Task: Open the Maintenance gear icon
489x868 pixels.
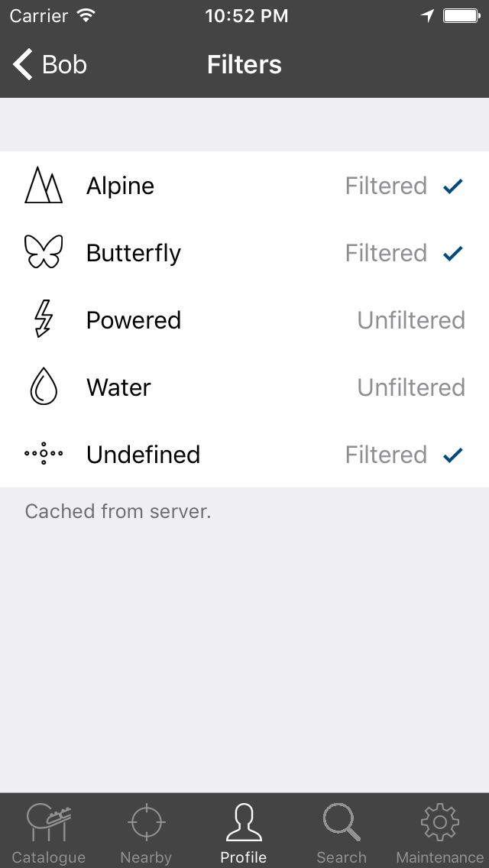Action: tap(439, 821)
